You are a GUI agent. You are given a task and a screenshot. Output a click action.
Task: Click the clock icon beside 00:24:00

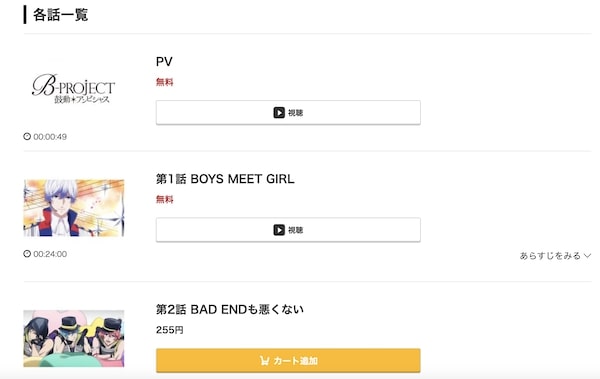tap(27, 253)
